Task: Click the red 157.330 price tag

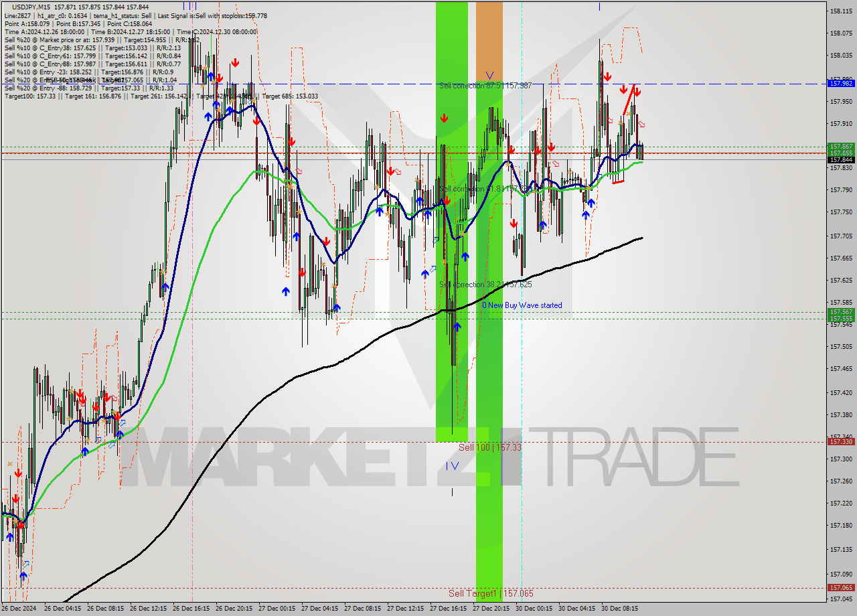Action: [x=841, y=441]
